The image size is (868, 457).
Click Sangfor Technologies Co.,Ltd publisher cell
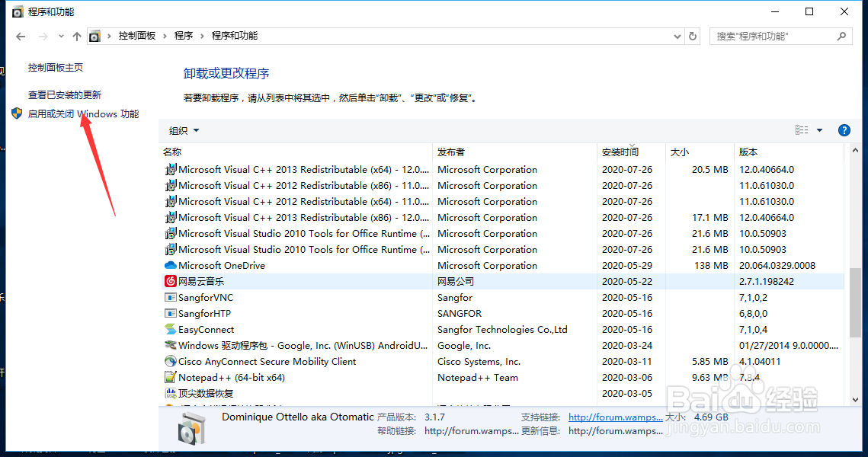[502, 330]
